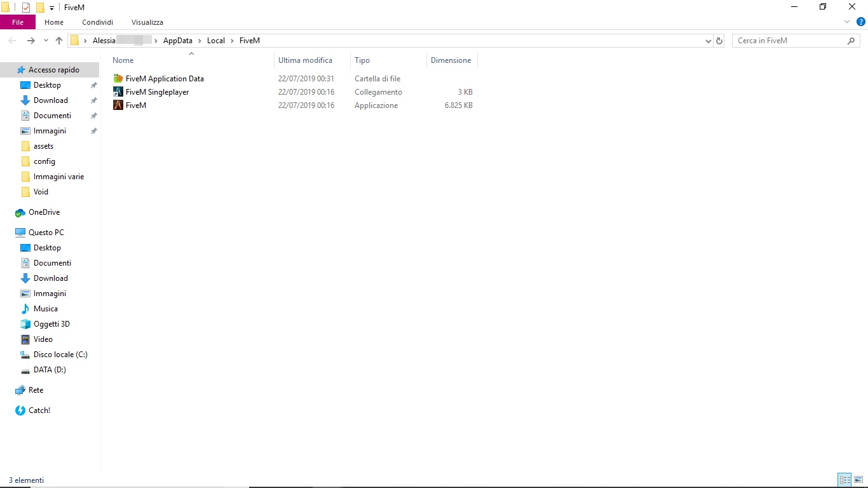Switch to the Visualizza ribbon tab

click(x=147, y=22)
